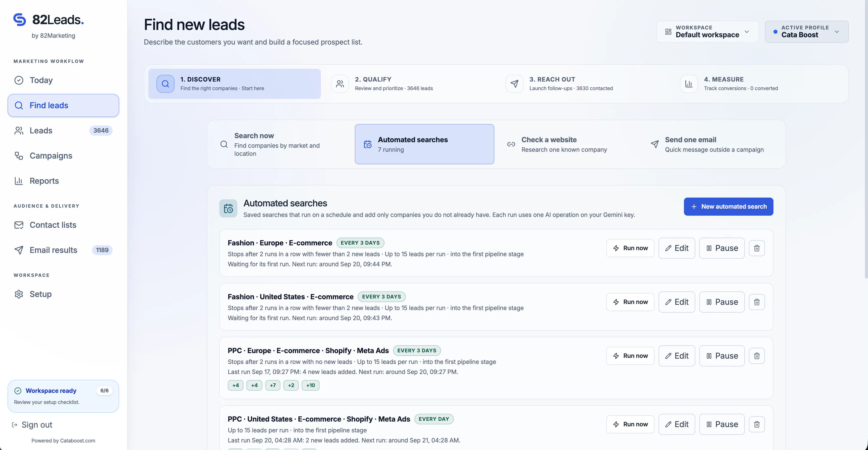Screen dimensions: 868x450
Task: Open Contact lists
Action: tap(63, 225)
